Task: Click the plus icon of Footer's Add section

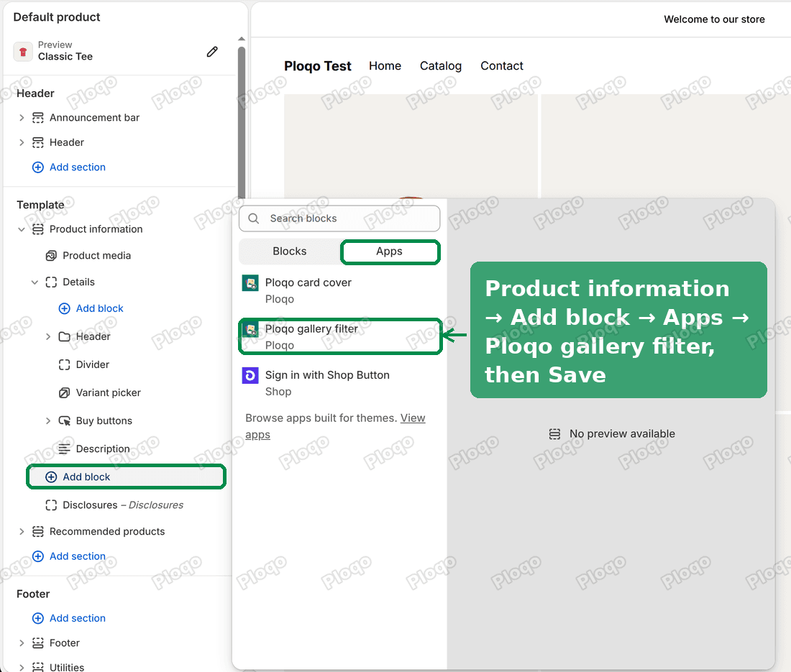Action: [38, 618]
